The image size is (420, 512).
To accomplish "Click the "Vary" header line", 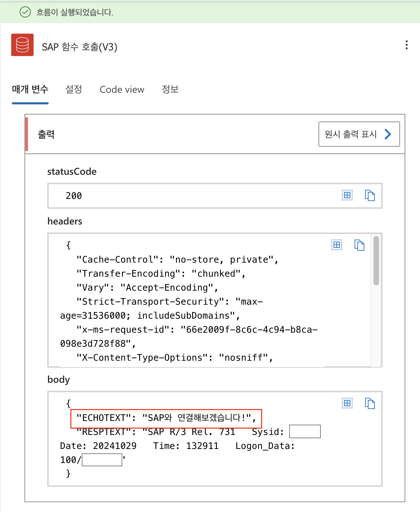I will coord(147,288).
